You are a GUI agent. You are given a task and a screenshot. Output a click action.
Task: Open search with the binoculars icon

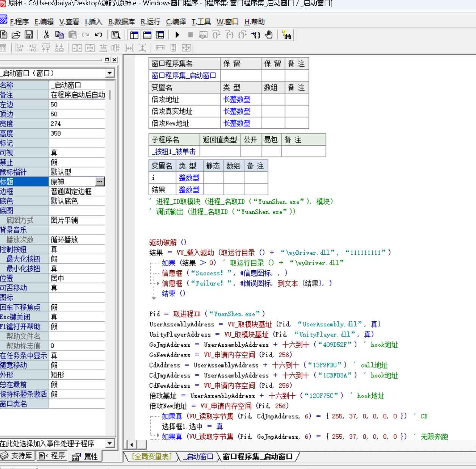point(287,35)
